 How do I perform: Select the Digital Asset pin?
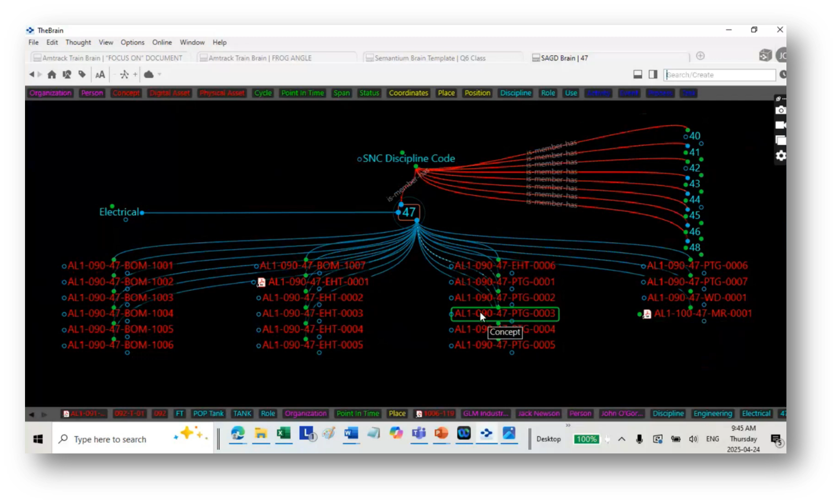(x=169, y=93)
